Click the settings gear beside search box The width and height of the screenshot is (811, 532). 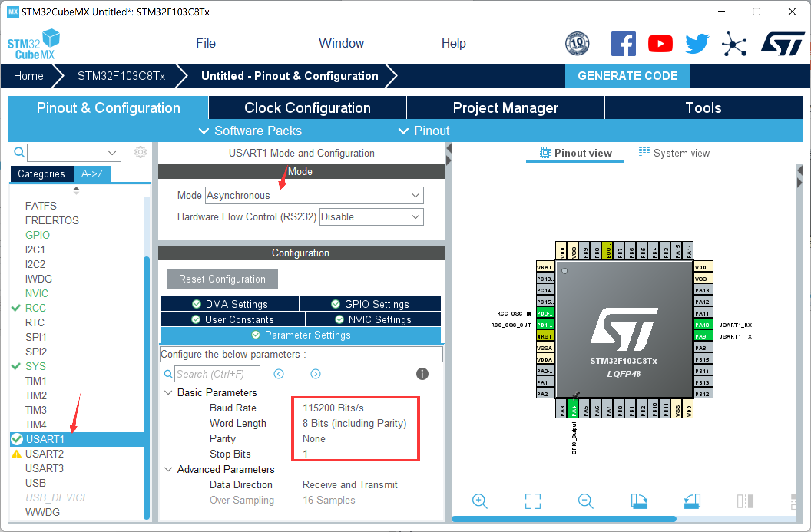pos(140,152)
